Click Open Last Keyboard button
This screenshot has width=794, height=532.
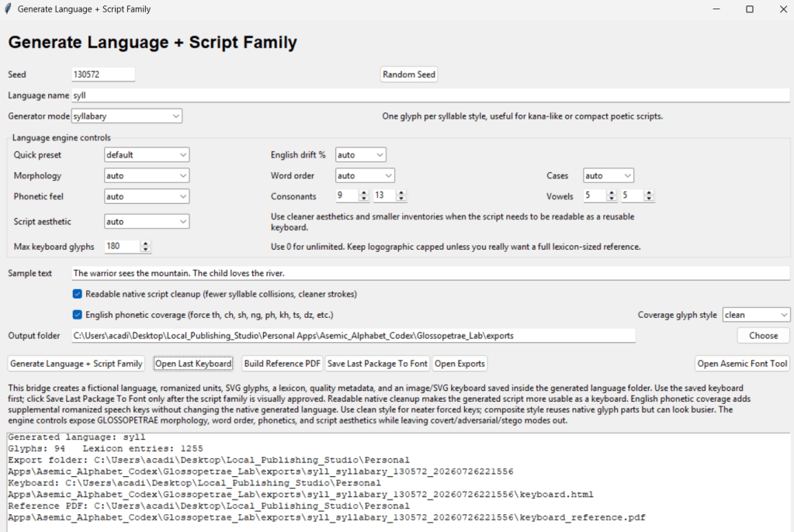pyautogui.click(x=193, y=364)
